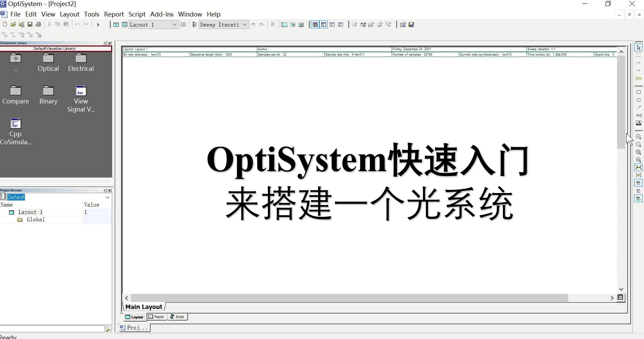This screenshot has width=644, height=339.
Task: Toggle the highlighted auto-connect layout tool
Action: (639, 168)
